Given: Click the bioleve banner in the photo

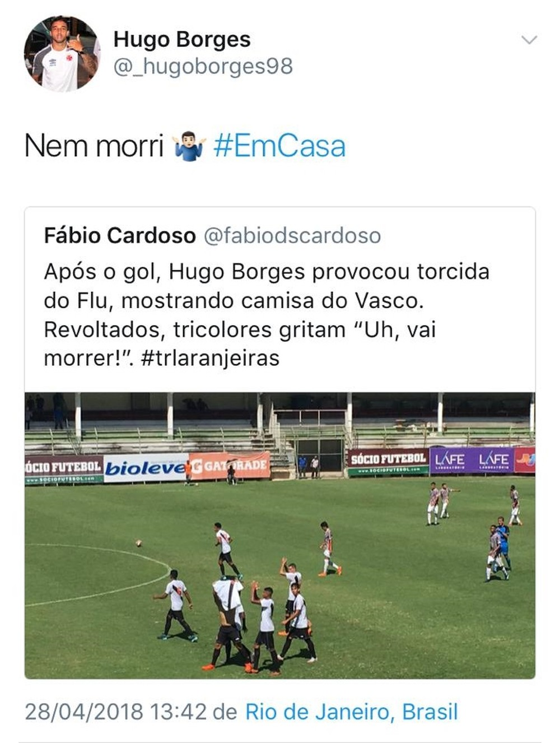Looking at the screenshot, I should point(144,468).
